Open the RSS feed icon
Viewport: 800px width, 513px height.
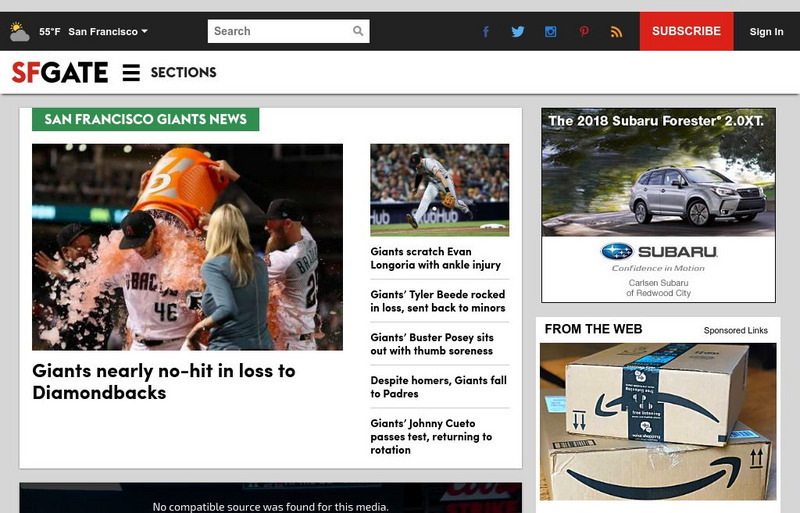coord(616,32)
